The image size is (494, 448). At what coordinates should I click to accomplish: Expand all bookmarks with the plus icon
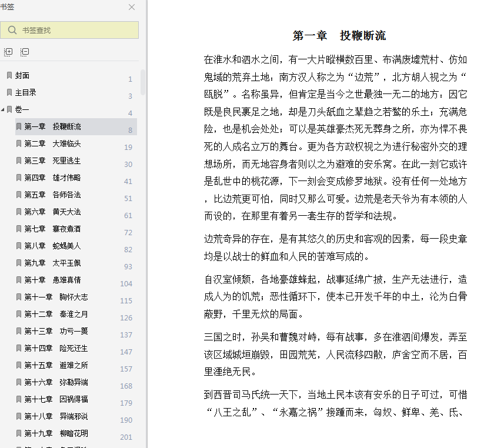[8, 52]
